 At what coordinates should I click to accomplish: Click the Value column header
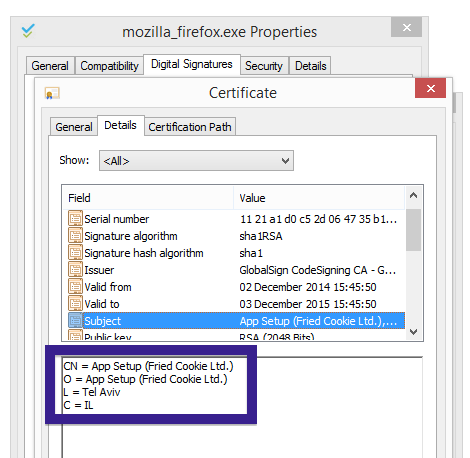319,198
